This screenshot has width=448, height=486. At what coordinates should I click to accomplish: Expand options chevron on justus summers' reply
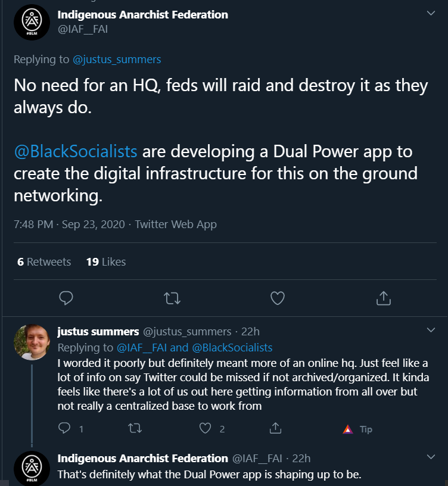click(431, 330)
